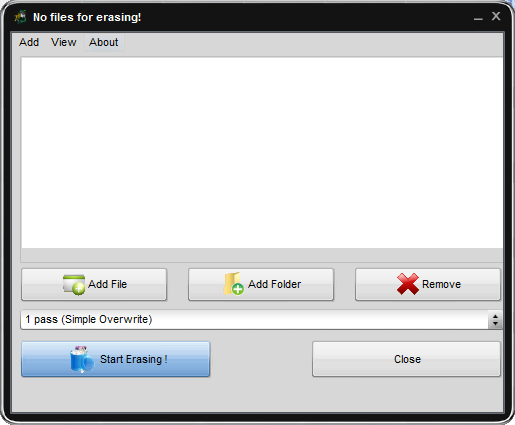Click the Remove button label
The width and height of the screenshot is (515, 425).
442,284
